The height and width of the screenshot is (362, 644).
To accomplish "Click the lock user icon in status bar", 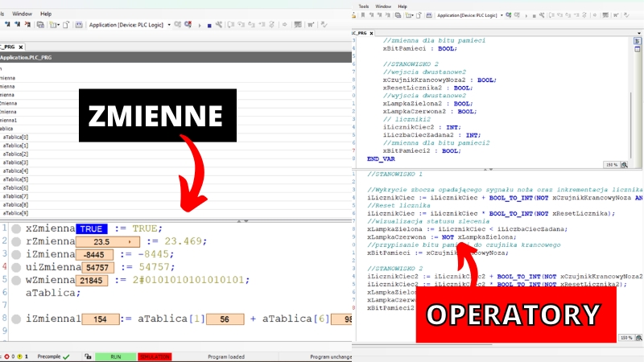I will point(88,356).
